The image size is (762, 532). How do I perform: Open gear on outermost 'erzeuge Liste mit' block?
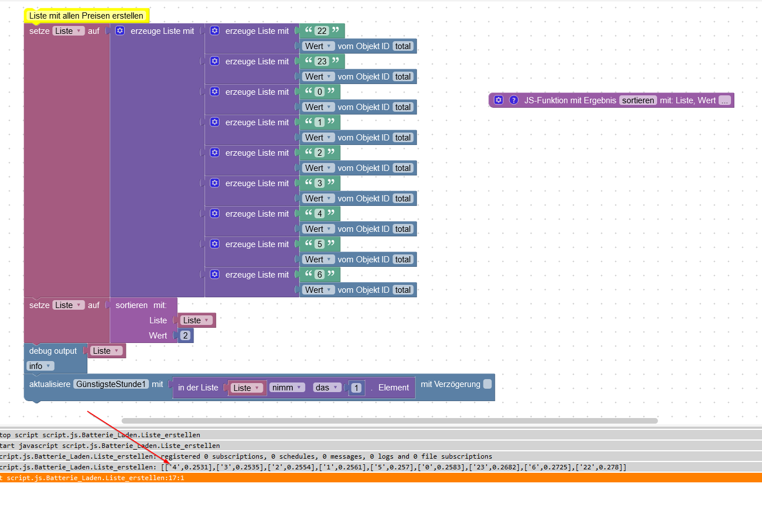[x=120, y=30]
